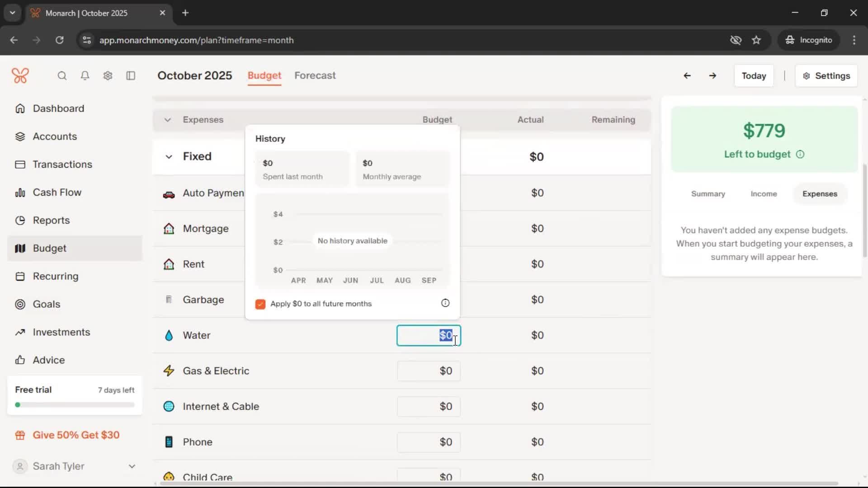Open the gear icon beside notifications
The height and width of the screenshot is (488, 868).
[x=108, y=76]
